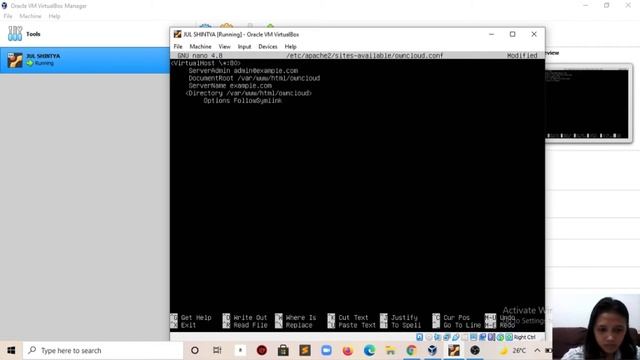Image resolution: width=640 pixels, height=360 pixels.
Task: Click the CPU virtualization status icon
Action: [x=491, y=337]
